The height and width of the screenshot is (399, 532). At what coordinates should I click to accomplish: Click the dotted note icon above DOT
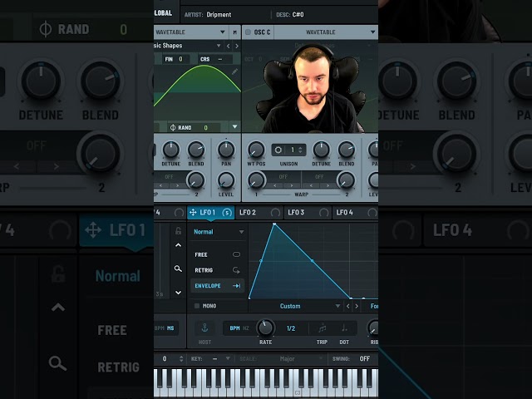344,328
